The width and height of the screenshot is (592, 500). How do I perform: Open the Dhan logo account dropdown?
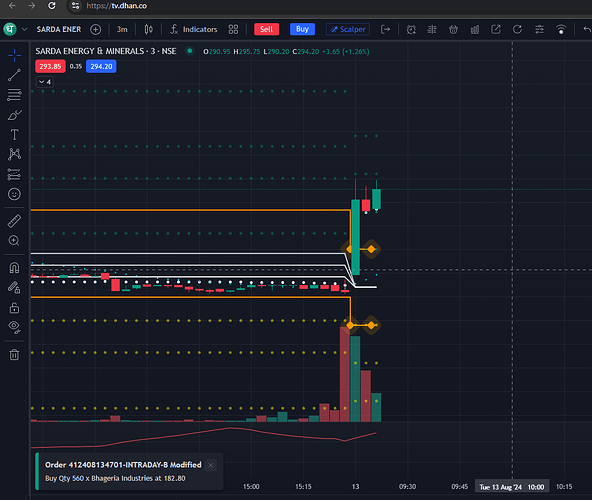(15, 29)
